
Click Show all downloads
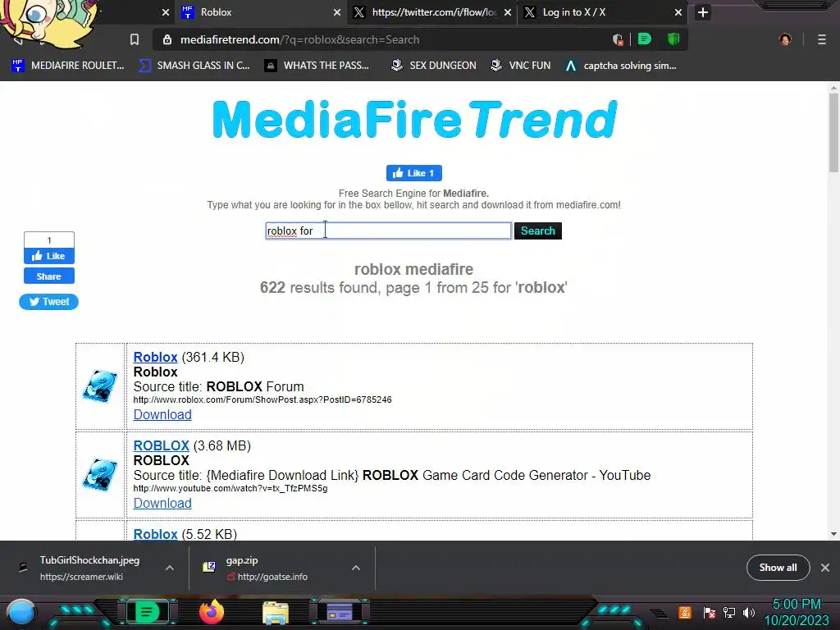(x=778, y=568)
